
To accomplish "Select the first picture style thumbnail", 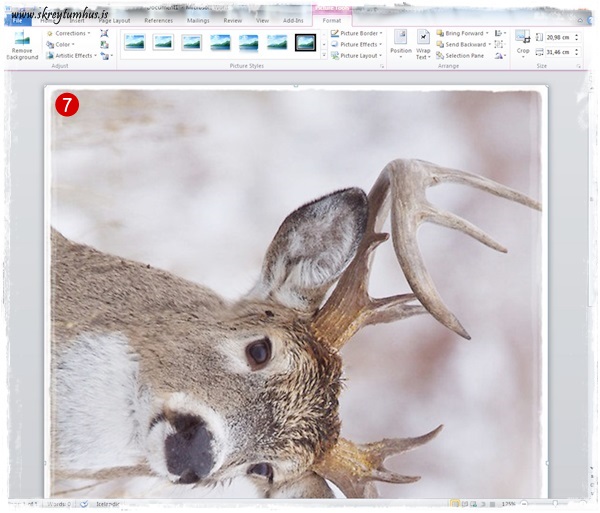I will tap(134, 42).
